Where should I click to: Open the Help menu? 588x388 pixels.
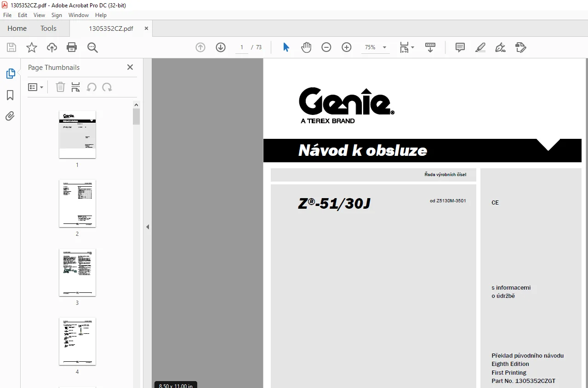[101, 15]
